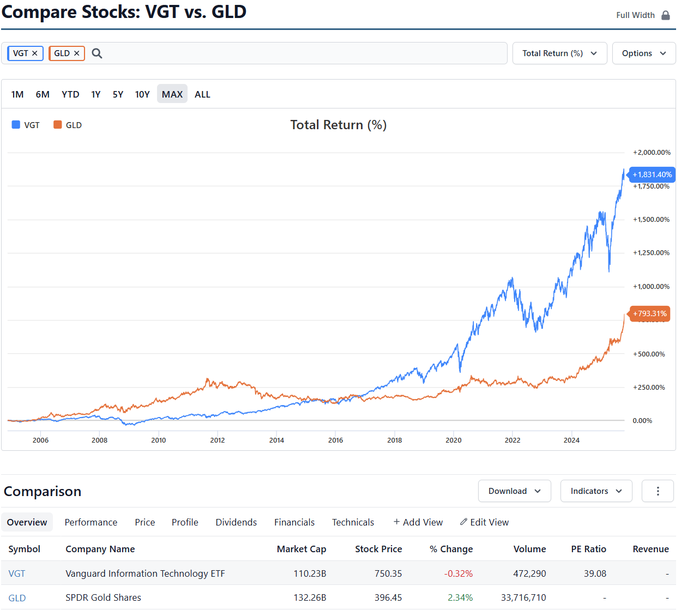Click the Total Return (%) chart title
This screenshot has width=681, height=616.
[339, 125]
